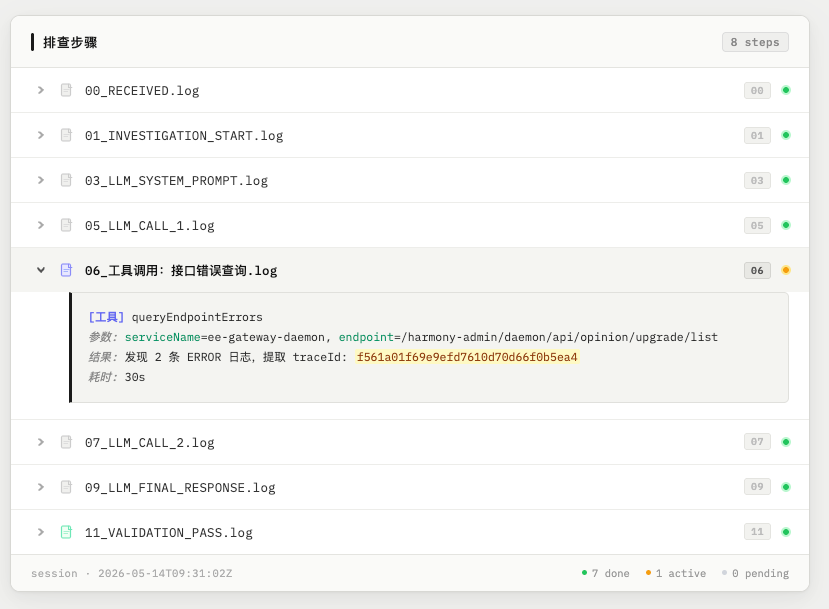Click the file icon of 07_LLM_CALL_2.log
Viewport: 829px width, 609px height.
66,442
